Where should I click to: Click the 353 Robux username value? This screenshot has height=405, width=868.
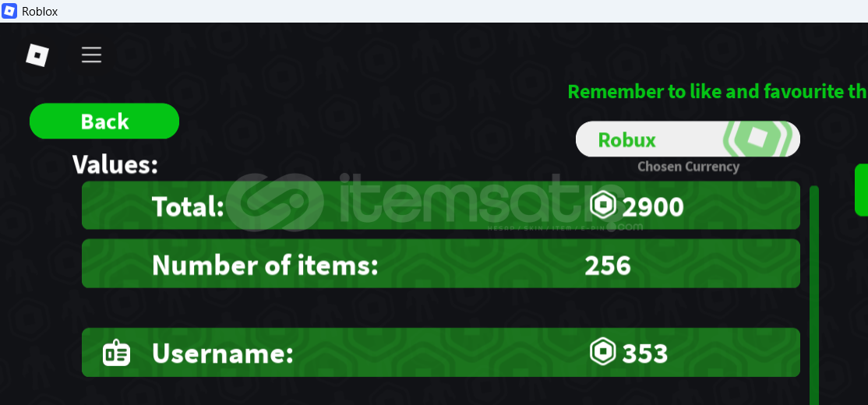[645, 354]
